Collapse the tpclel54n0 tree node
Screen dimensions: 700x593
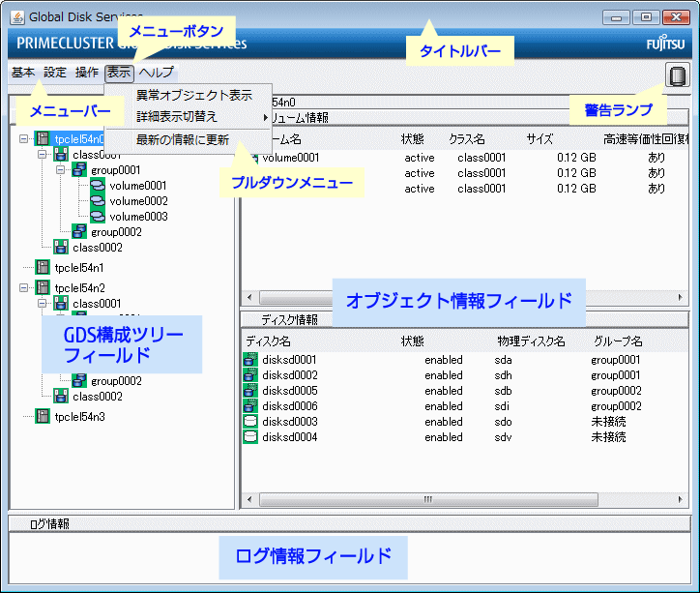[23, 139]
